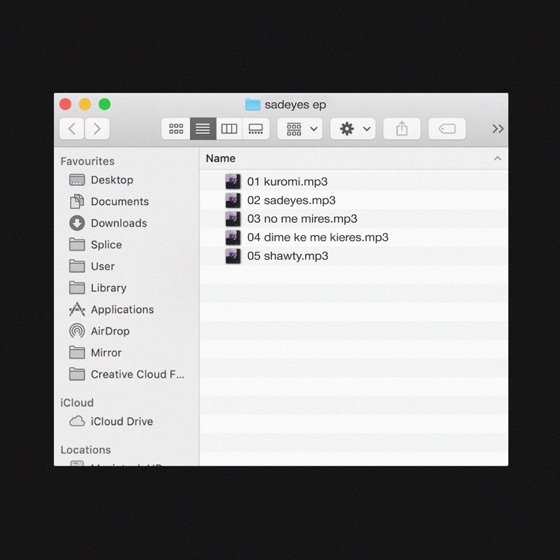Open AirDrop in the sidebar
Image resolution: width=560 pixels, height=560 pixels.
point(126,331)
